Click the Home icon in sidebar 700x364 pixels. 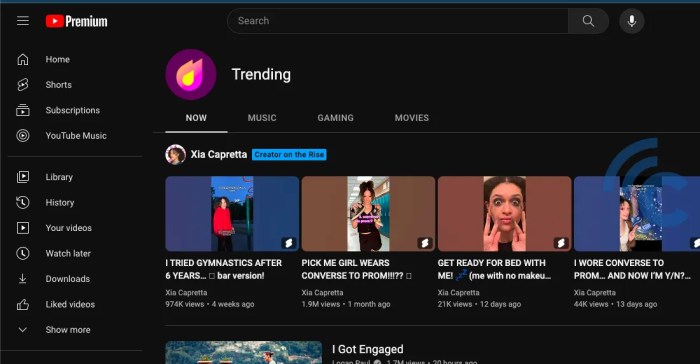(x=23, y=59)
